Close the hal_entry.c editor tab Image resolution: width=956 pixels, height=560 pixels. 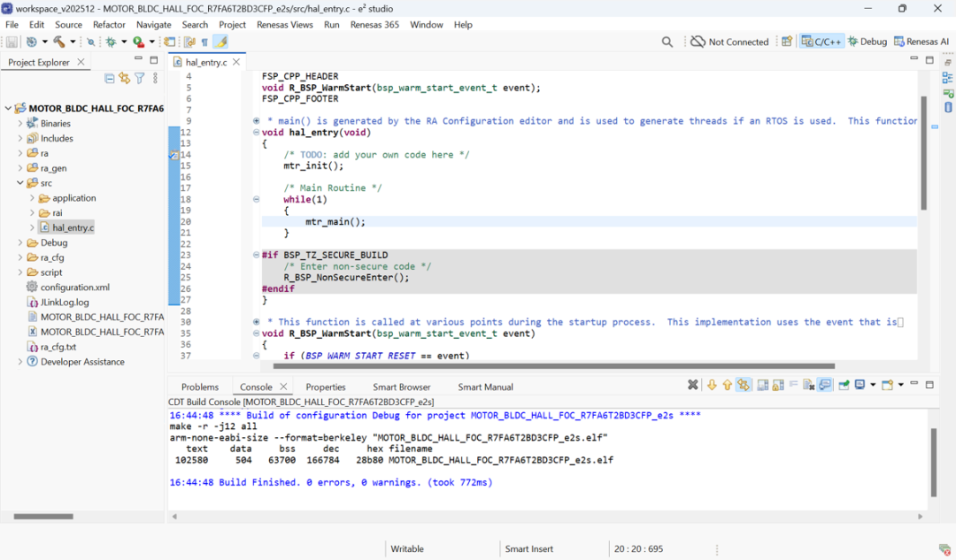(236, 62)
